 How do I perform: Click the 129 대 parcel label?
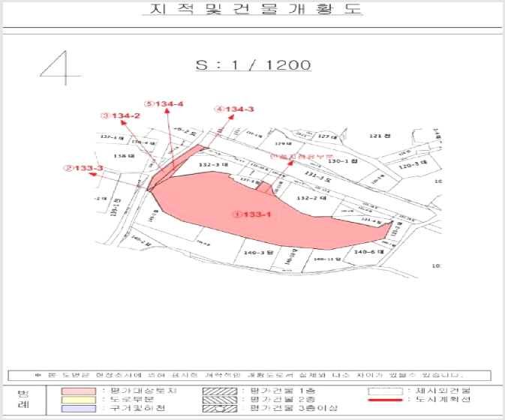(x=283, y=143)
